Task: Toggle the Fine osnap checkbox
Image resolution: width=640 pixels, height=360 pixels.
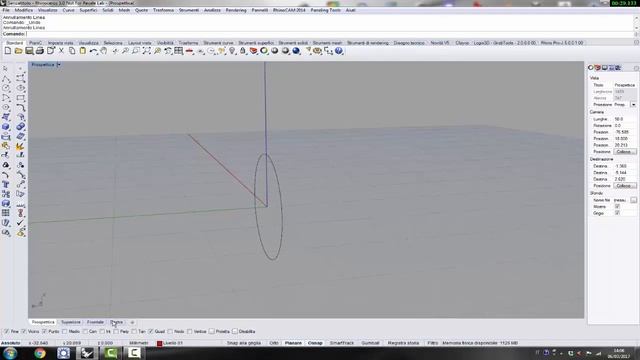Action: click(x=6, y=331)
